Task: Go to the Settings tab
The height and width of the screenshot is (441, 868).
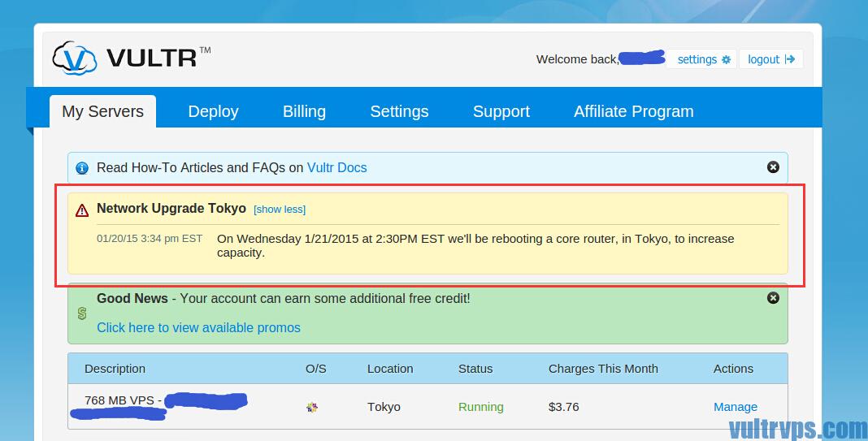Action: coord(399,111)
